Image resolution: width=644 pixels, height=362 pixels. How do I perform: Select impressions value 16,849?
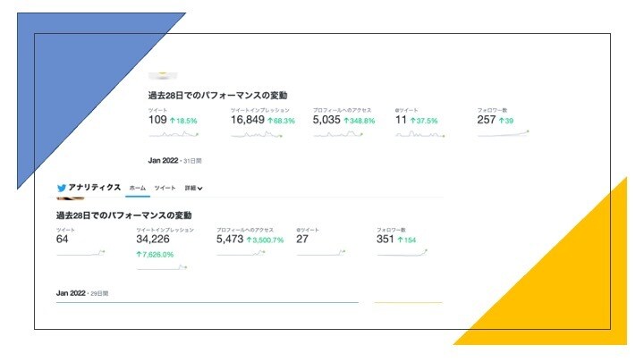(x=247, y=120)
